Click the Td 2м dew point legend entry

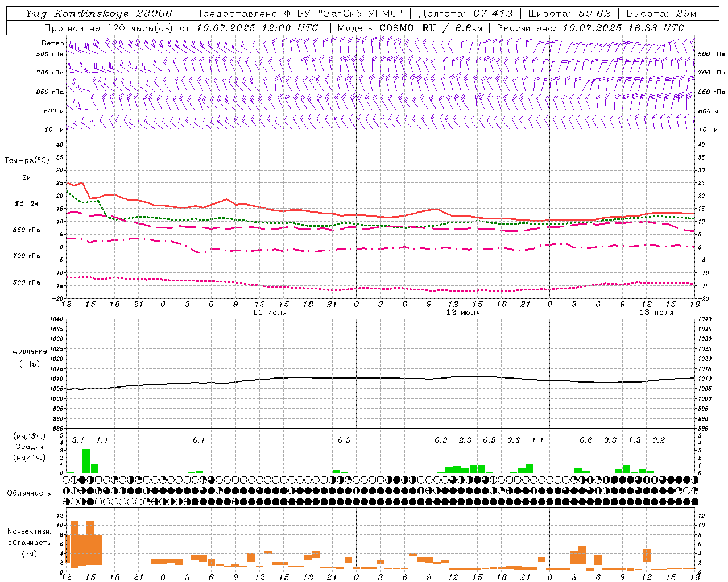coord(27,203)
